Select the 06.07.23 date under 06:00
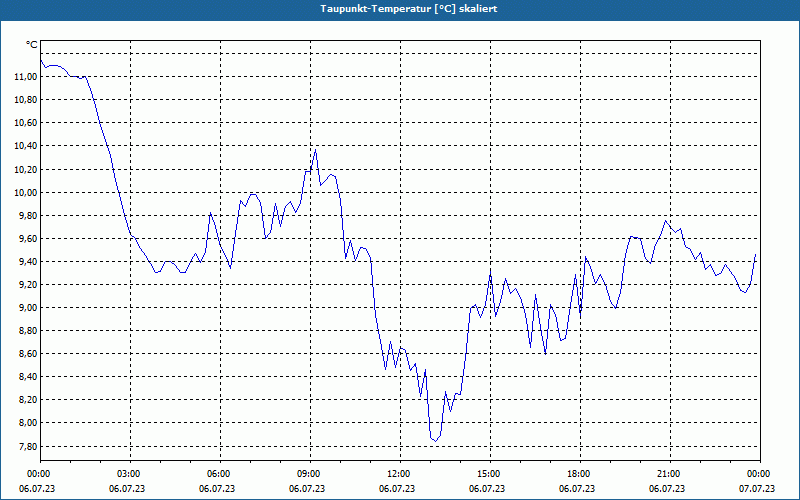Screen dimensions: 800x500 pos(217,489)
